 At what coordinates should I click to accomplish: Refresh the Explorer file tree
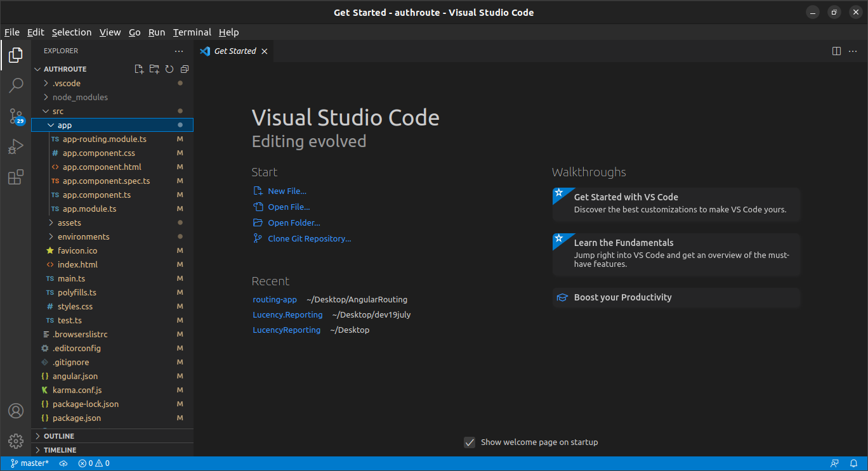coord(169,69)
